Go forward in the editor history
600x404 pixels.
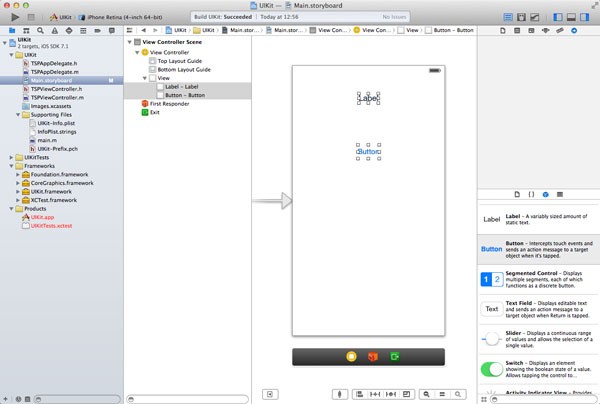155,30
